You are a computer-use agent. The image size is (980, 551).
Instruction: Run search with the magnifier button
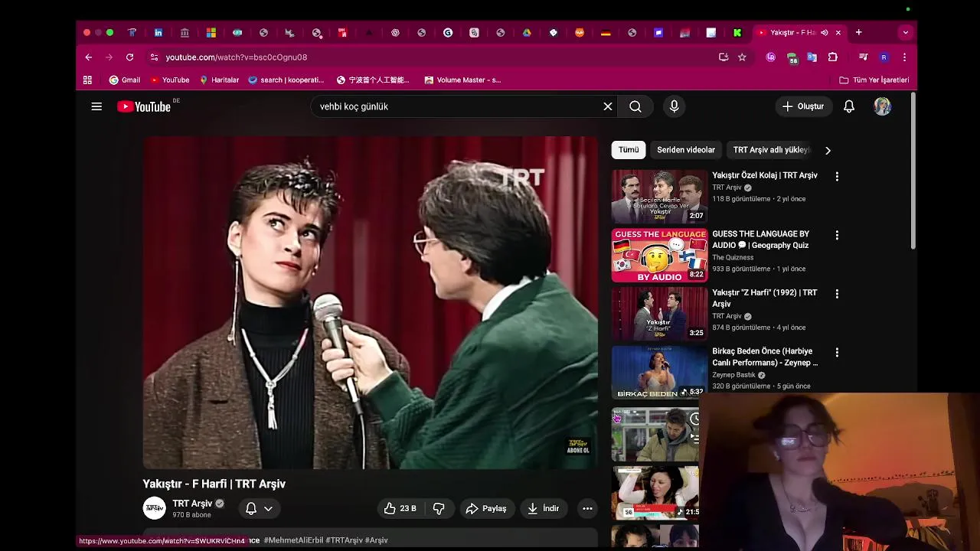click(x=635, y=106)
